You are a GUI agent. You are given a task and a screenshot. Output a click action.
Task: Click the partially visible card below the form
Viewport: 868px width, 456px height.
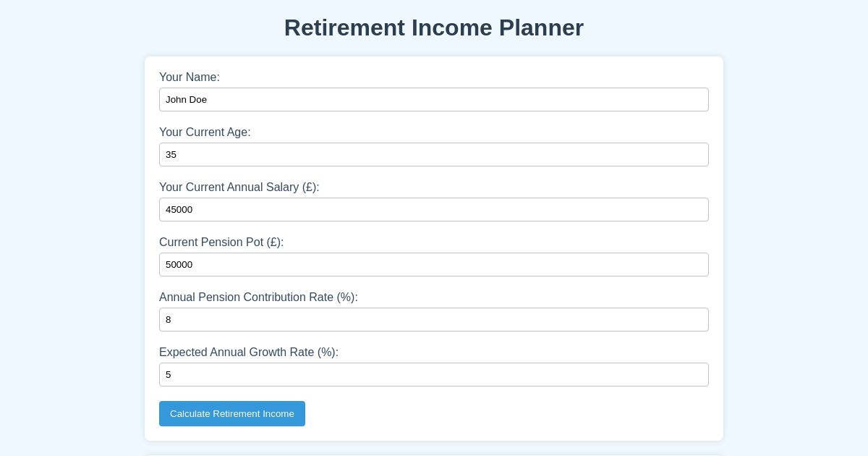pos(434,453)
